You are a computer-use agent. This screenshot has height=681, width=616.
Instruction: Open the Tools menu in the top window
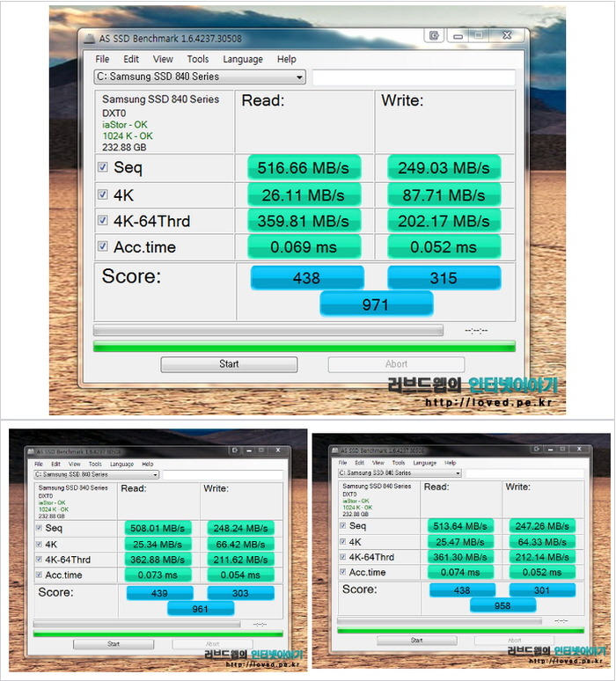point(198,59)
